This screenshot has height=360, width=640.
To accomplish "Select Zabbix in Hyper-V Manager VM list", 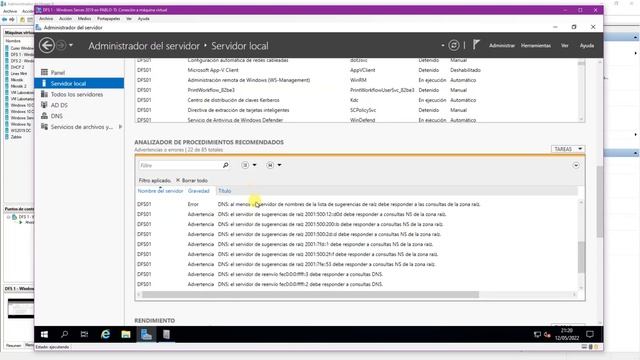I will [x=16, y=137].
